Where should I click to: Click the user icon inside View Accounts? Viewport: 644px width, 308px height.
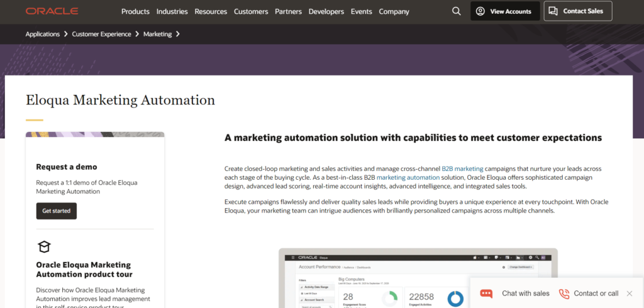pyautogui.click(x=480, y=11)
